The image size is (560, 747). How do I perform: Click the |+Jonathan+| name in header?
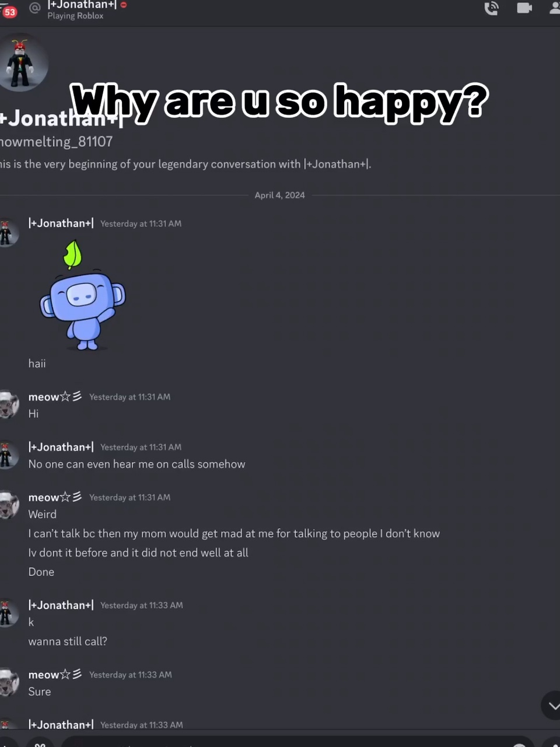82,5
